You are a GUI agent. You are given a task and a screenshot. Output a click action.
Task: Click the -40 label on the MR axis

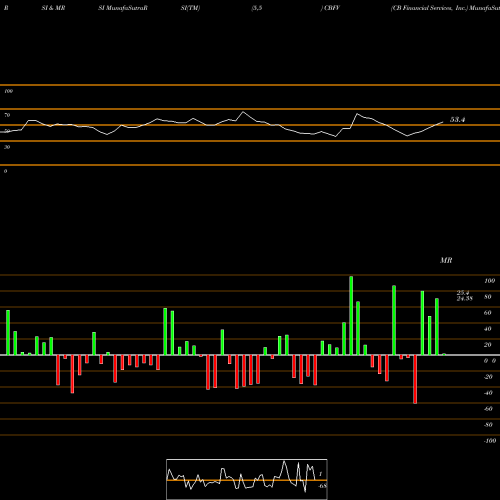coord(488,393)
